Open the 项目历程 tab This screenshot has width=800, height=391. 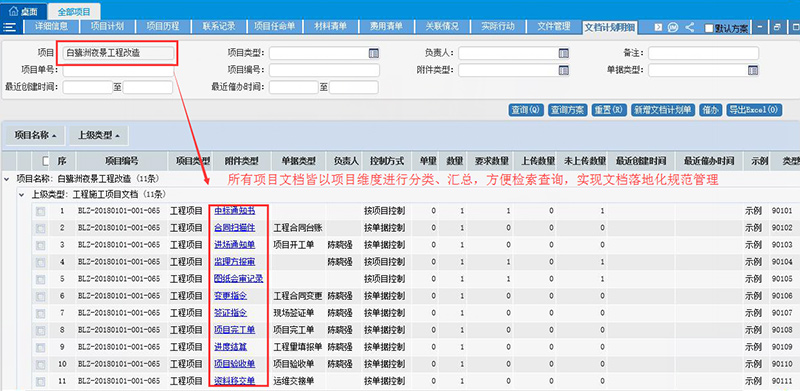(x=163, y=27)
